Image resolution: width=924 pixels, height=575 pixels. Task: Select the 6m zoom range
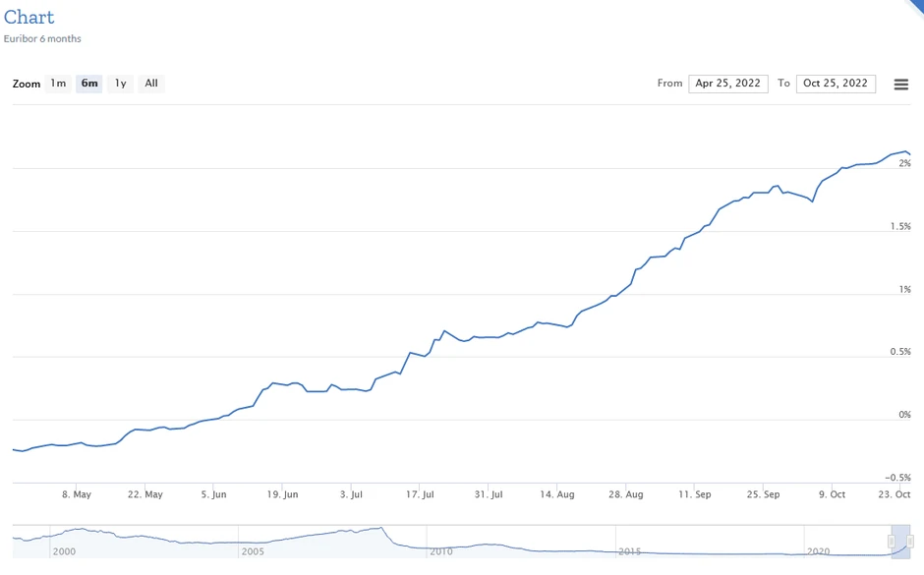[x=89, y=84]
